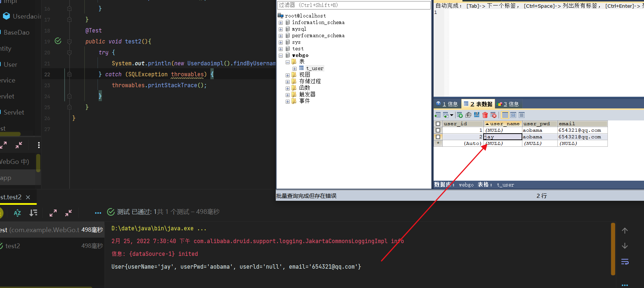The image size is (644, 288).
Task: Open the 1 信息 tab
Action: pyautogui.click(x=447, y=104)
